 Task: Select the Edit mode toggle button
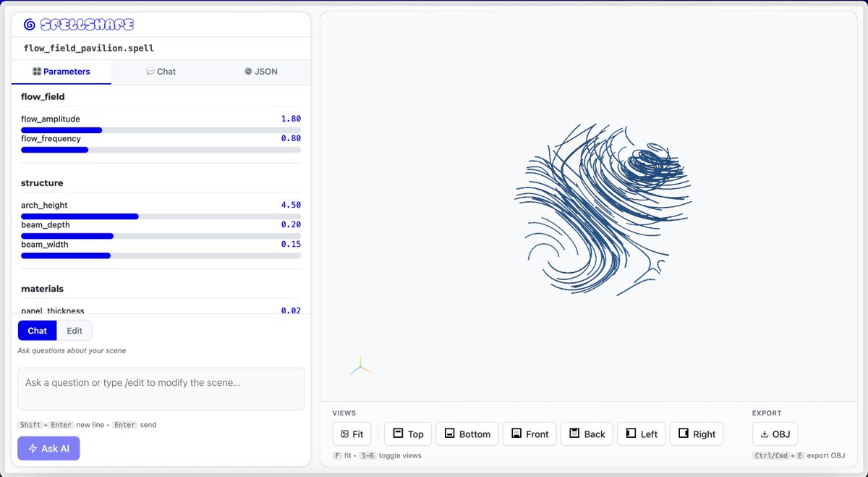tap(75, 331)
